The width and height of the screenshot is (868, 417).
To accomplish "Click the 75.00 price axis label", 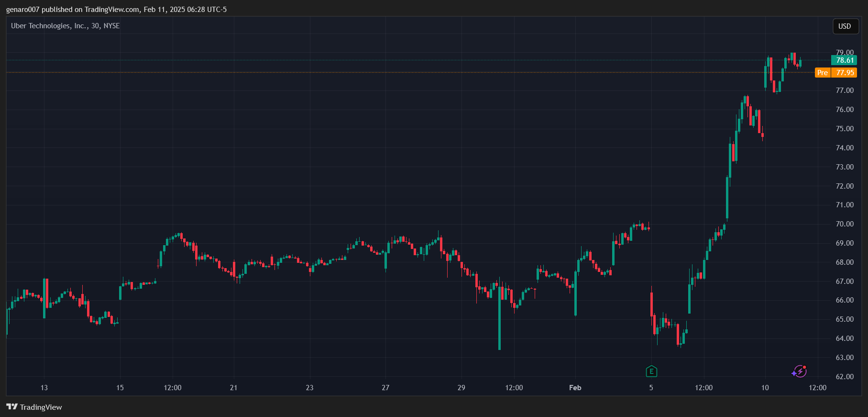I will click(845, 129).
